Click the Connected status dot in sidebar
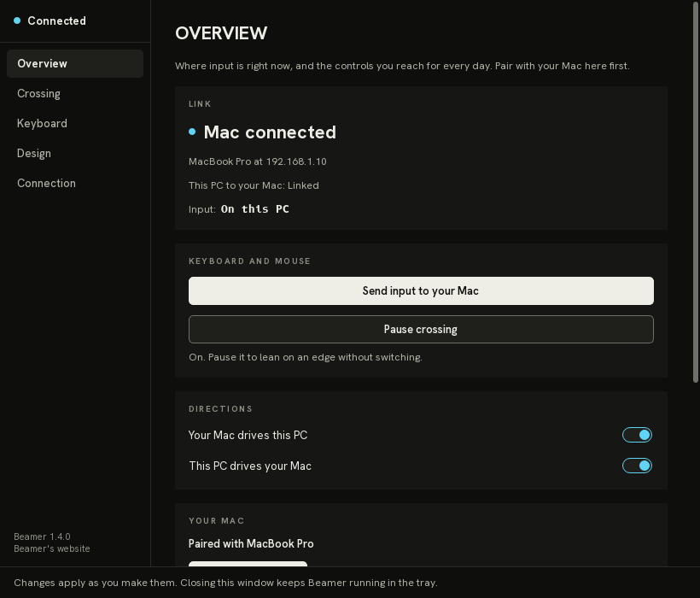 click(x=17, y=21)
